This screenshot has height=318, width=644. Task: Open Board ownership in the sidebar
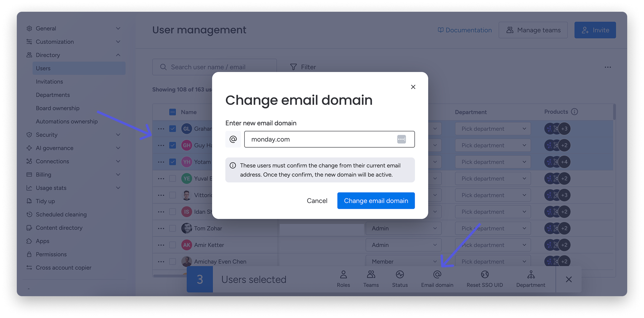58,108
